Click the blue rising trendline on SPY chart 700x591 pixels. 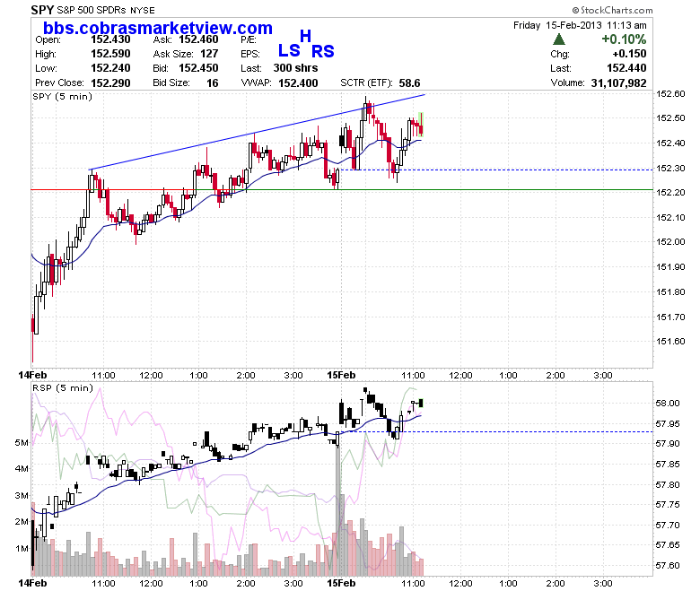[258, 132]
